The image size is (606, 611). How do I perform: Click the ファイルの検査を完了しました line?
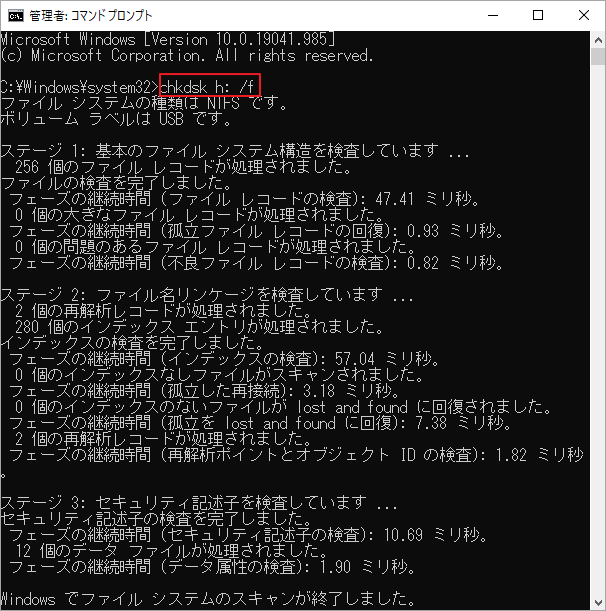pyautogui.click(x=116, y=183)
